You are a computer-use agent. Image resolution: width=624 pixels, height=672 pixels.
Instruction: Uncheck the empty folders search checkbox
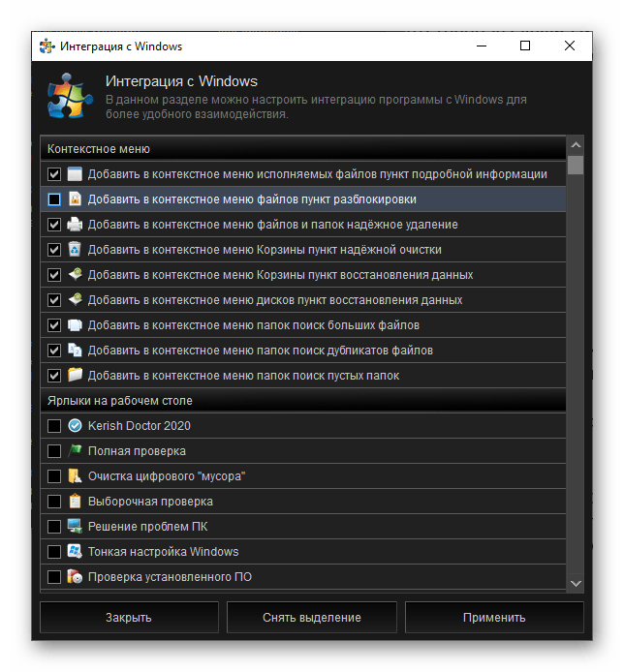[54, 376]
